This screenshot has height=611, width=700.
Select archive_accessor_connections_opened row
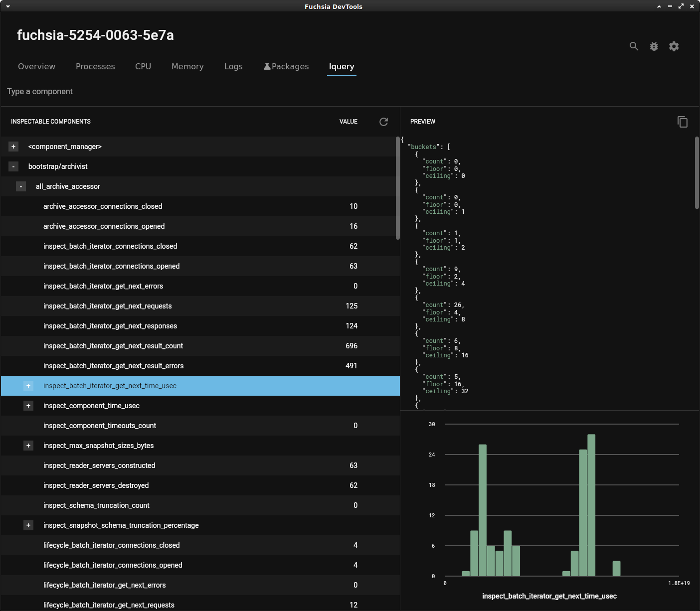point(104,226)
